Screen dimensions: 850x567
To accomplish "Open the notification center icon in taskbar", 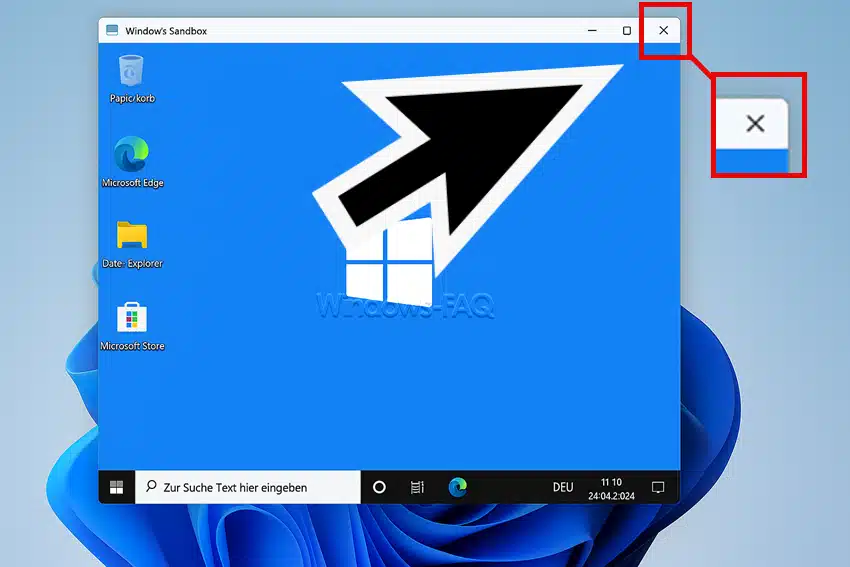I will click(x=658, y=487).
